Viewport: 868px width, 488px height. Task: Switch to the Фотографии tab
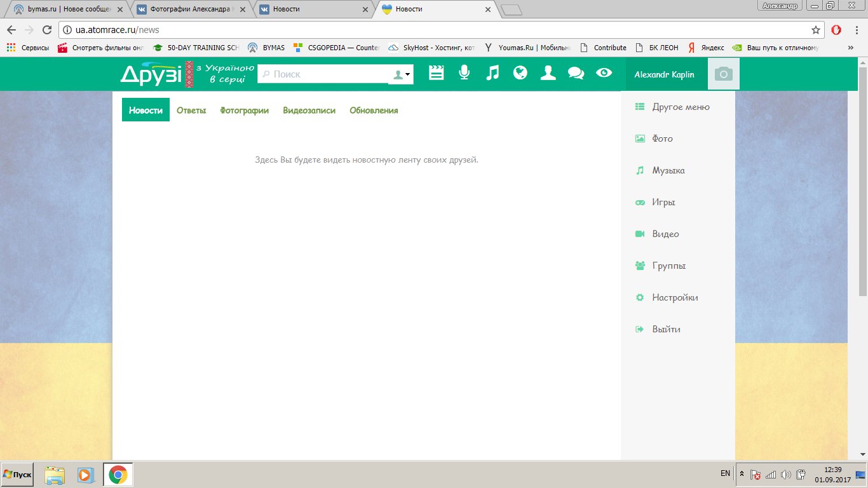tap(244, 111)
